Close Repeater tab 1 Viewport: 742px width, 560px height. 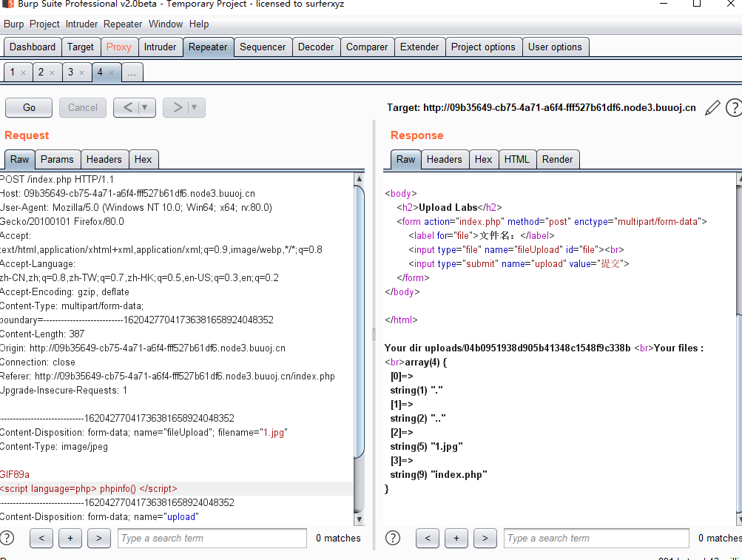[23, 73]
